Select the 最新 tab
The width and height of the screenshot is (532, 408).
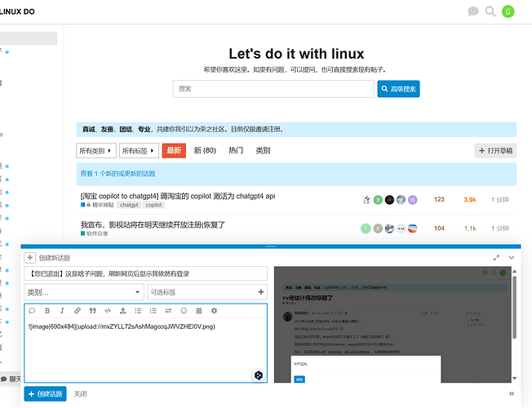click(x=174, y=150)
